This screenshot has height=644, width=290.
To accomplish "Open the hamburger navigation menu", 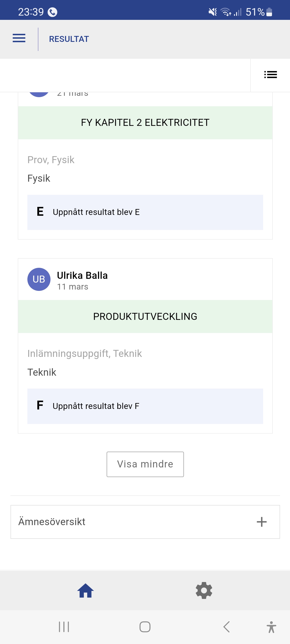I will click(19, 38).
